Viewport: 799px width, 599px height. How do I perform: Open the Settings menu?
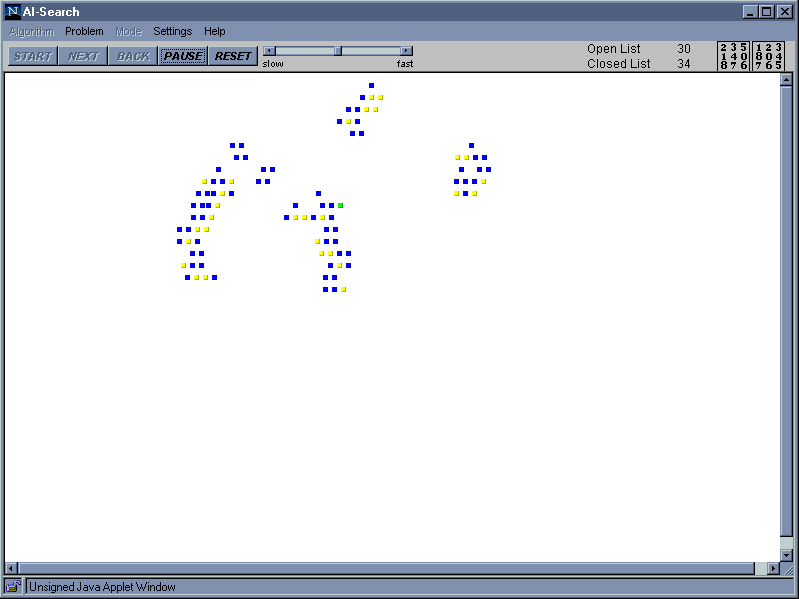[x=172, y=31]
